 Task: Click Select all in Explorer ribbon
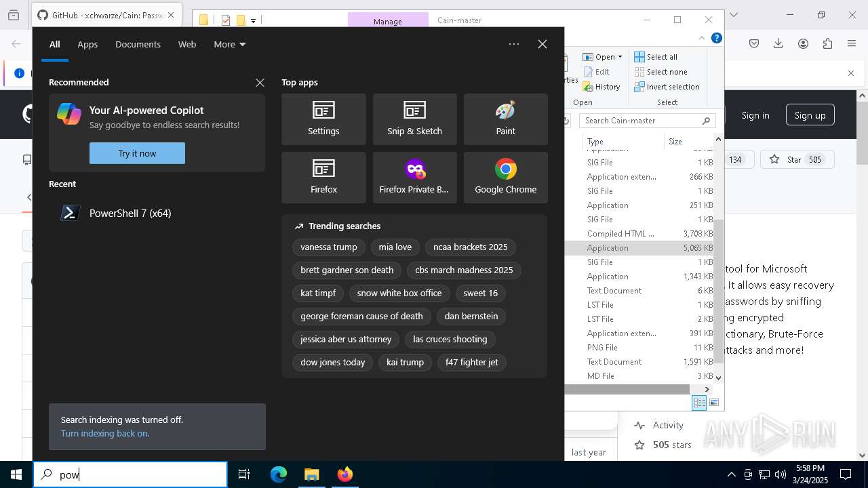click(656, 57)
